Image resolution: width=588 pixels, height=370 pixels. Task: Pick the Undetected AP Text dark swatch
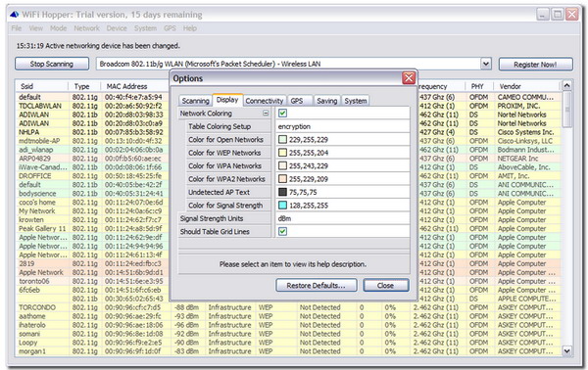[x=283, y=192]
